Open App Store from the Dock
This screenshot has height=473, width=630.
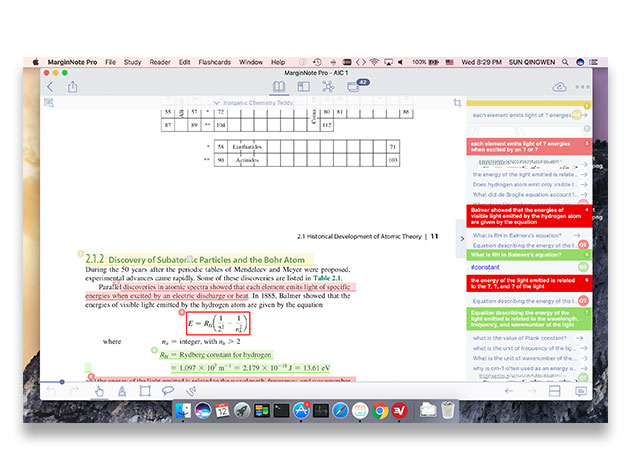click(301, 410)
